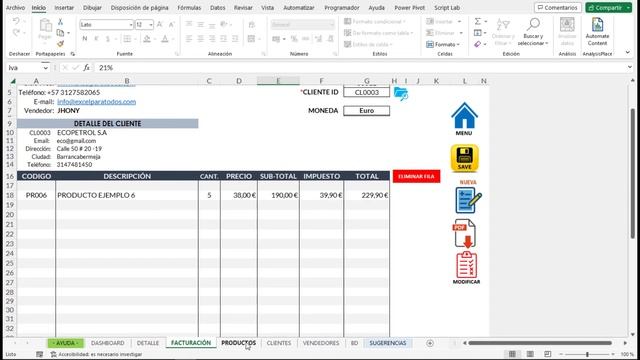Click the MODIFICAR clipboard icon

[466, 265]
